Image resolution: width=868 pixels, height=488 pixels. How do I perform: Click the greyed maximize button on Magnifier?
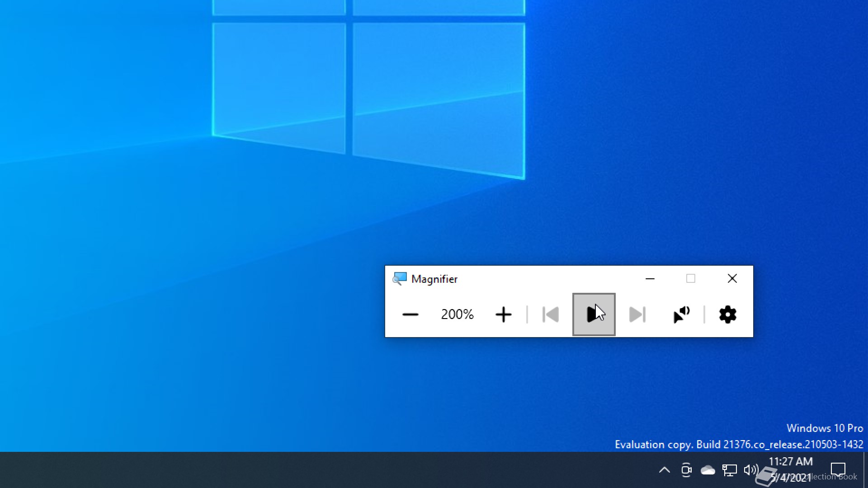[x=691, y=279]
